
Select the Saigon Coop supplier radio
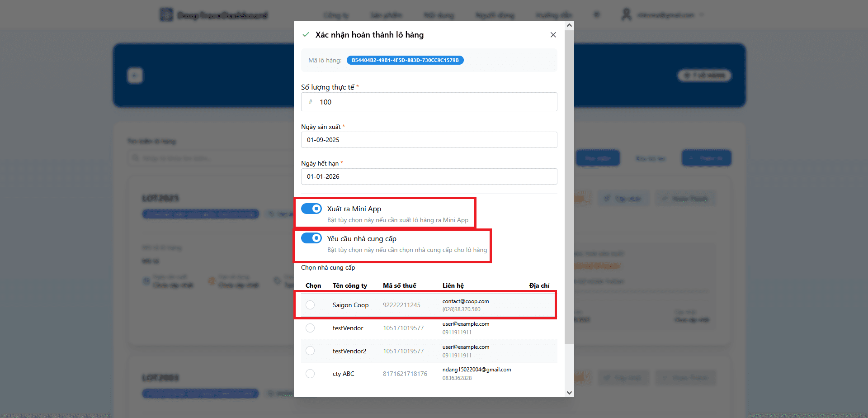[x=310, y=305]
